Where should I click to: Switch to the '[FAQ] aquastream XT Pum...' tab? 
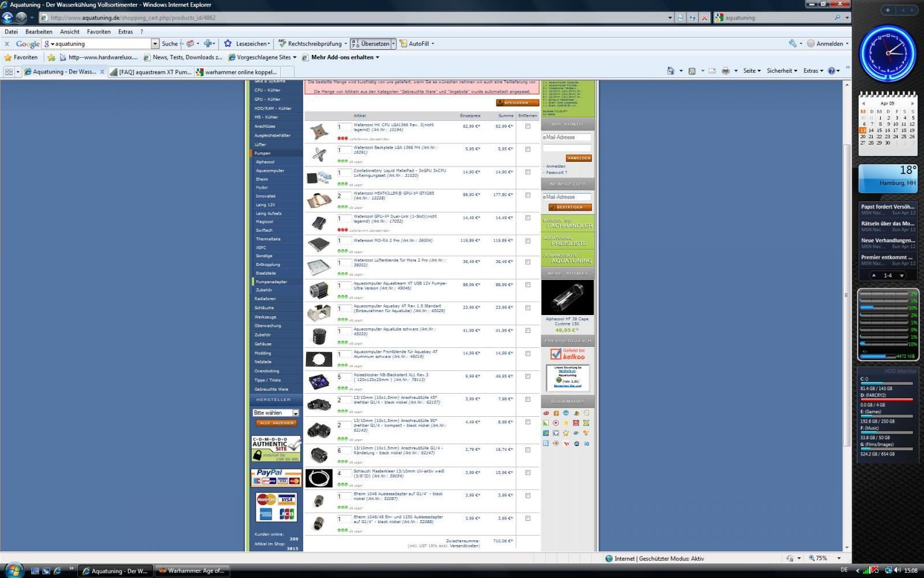click(151, 72)
